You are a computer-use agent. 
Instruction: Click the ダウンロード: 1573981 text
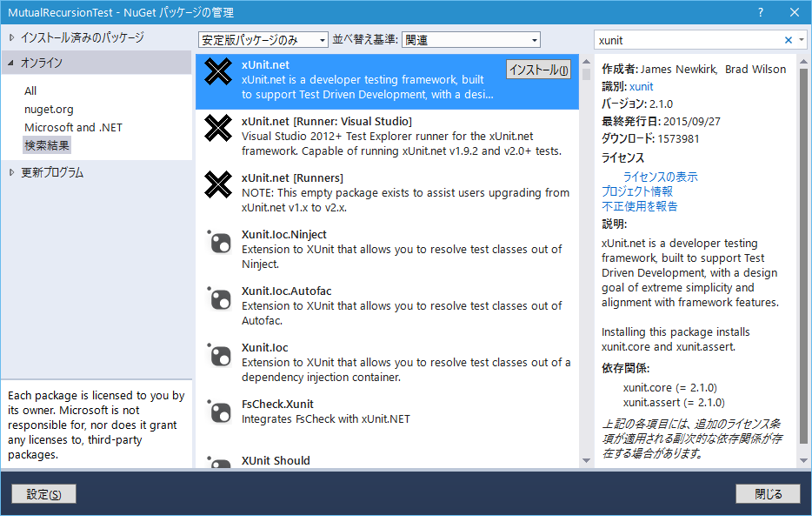[x=650, y=139]
